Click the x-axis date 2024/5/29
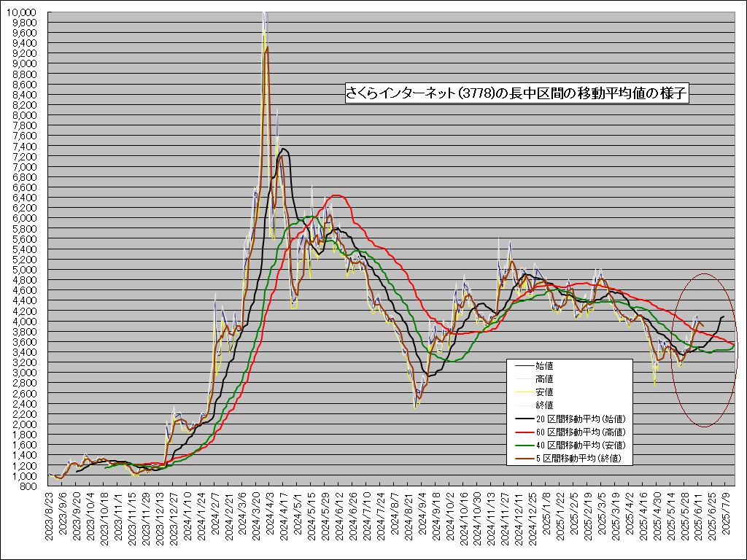The image size is (747, 560). click(x=325, y=518)
